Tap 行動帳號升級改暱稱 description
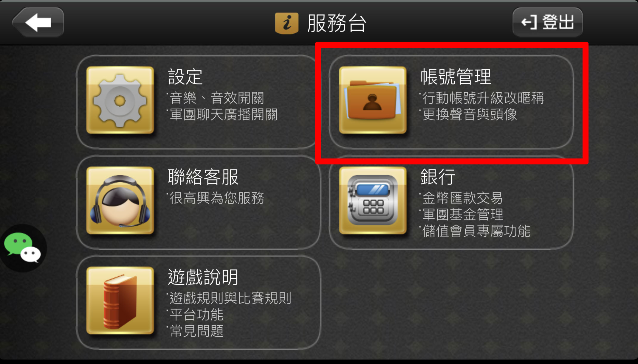638x364 pixels. tap(482, 98)
